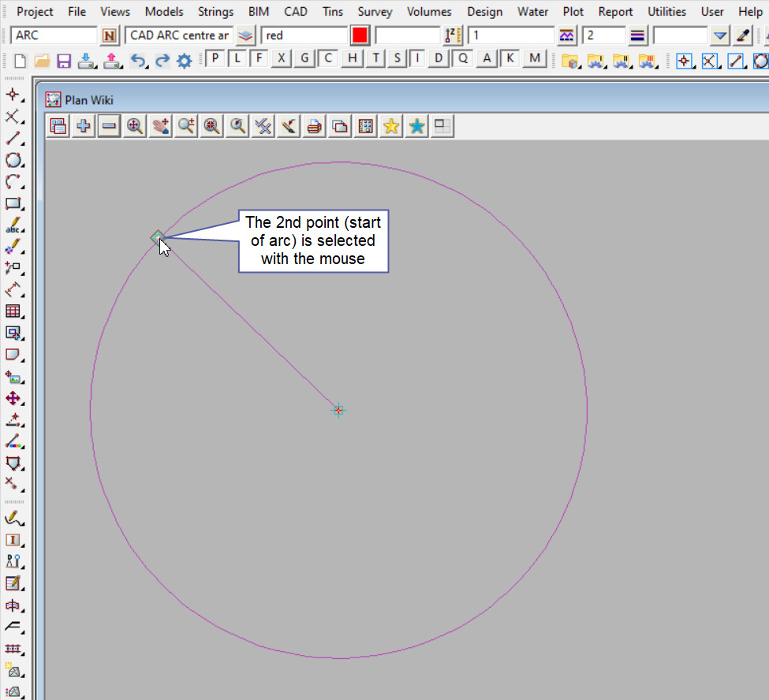
Task: Open the Strings menu
Action: (215, 12)
